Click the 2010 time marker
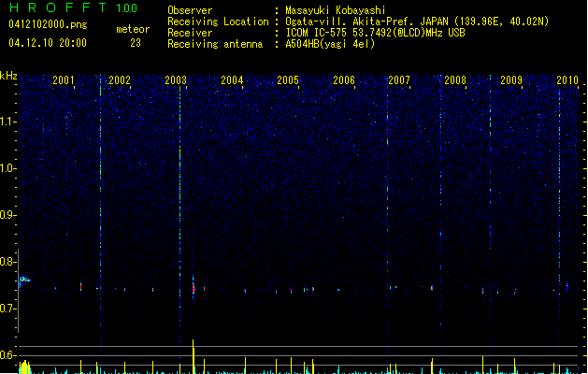The height and width of the screenshot is (374, 588). (x=567, y=79)
